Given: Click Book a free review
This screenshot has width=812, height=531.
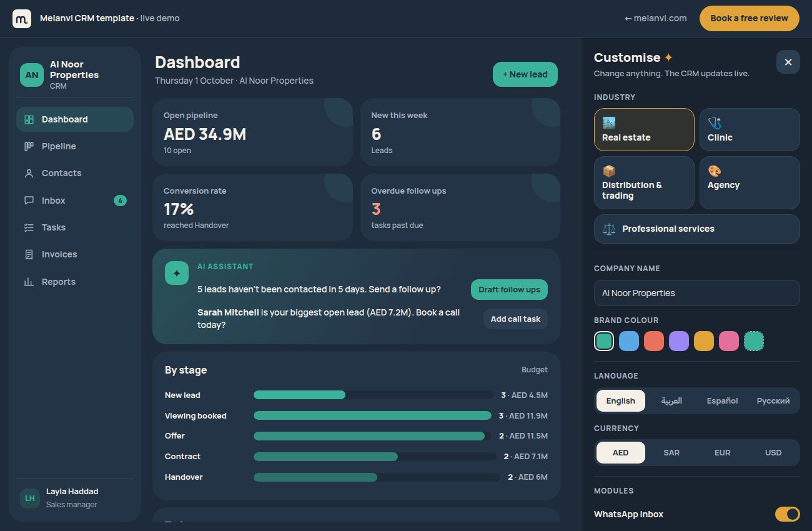Looking at the screenshot, I should pyautogui.click(x=749, y=18).
